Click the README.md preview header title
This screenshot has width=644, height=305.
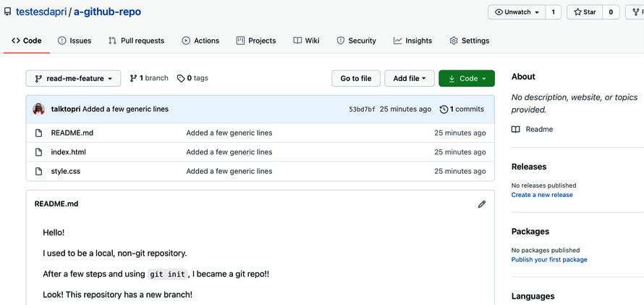coord(56,204)
